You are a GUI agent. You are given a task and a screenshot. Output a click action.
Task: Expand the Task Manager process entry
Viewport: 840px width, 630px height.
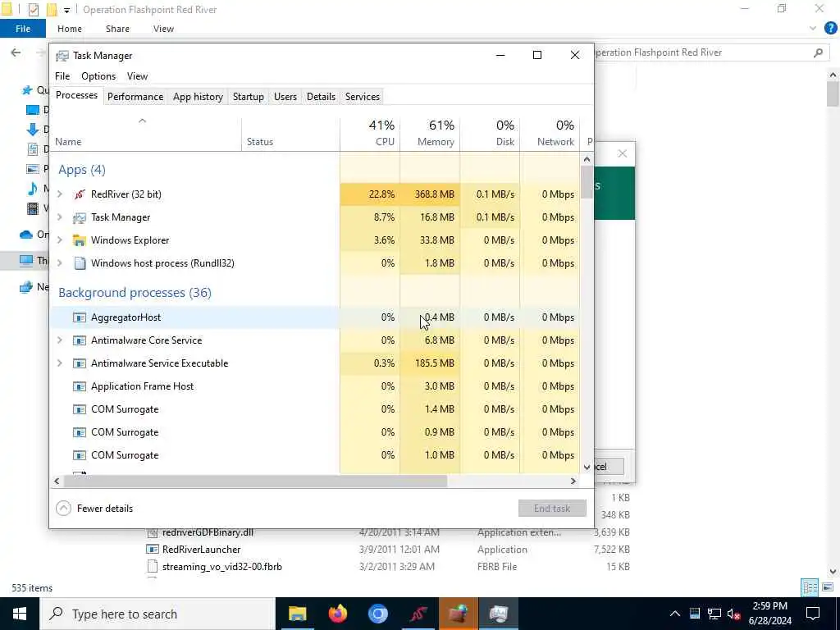60,217
